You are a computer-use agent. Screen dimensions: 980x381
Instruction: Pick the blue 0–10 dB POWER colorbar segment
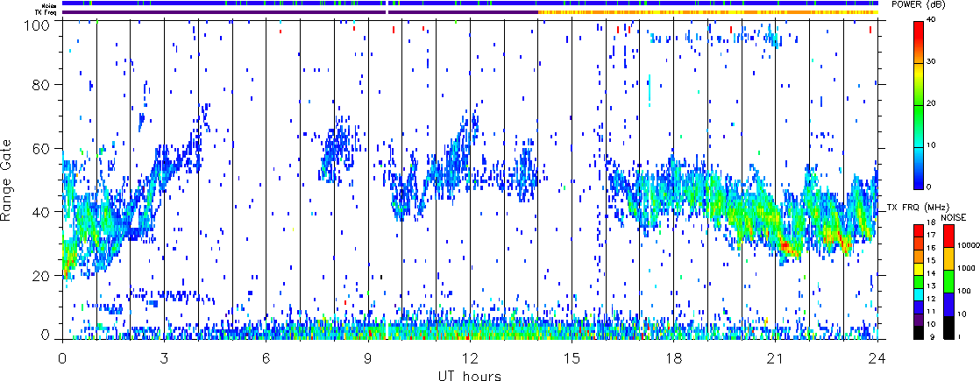pos(919,167)
